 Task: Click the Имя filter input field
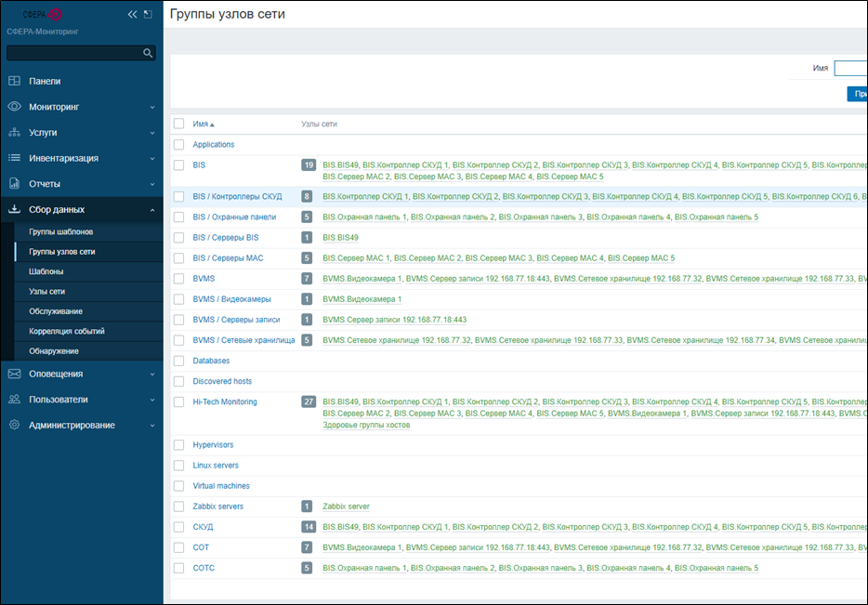(x=850, y=68)
